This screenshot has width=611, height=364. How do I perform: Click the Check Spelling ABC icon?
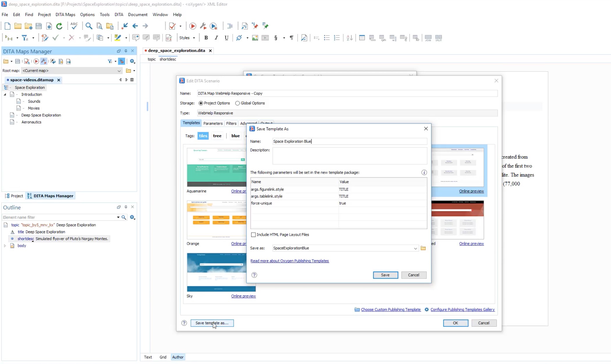coord(74,26)
